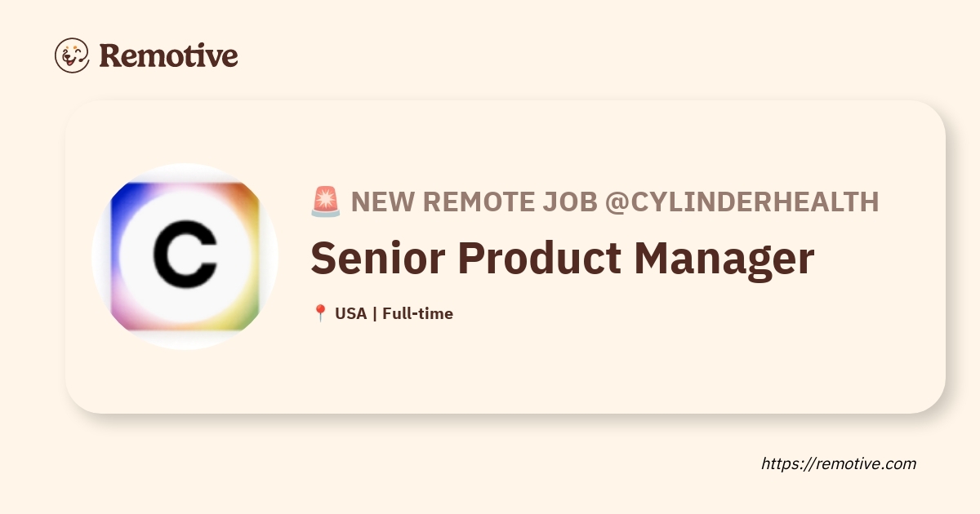Click the blue top-left corner of company logo

[120, 196]
